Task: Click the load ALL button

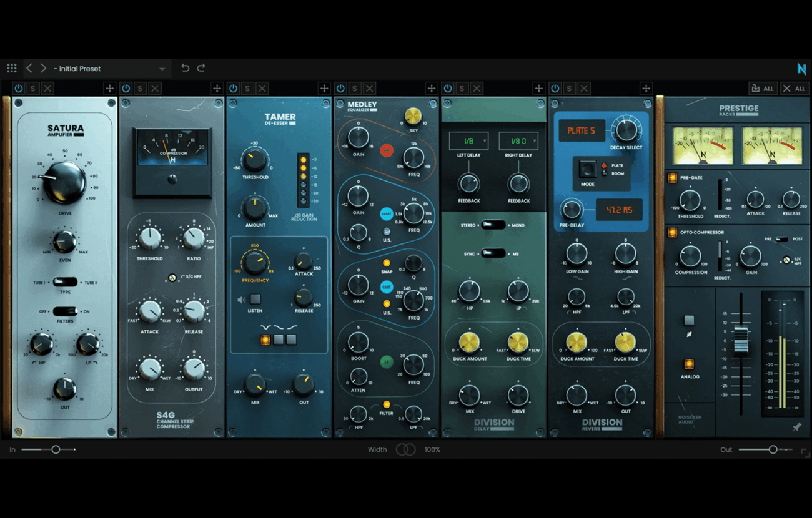Action: pos(763,89)
